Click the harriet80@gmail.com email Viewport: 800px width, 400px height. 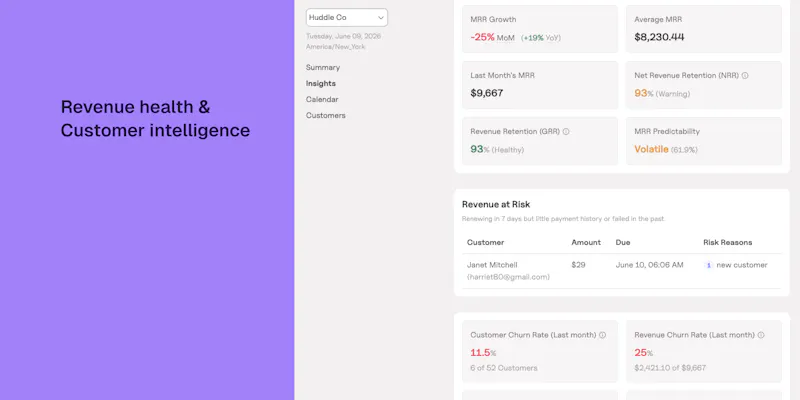coord(508,277)
